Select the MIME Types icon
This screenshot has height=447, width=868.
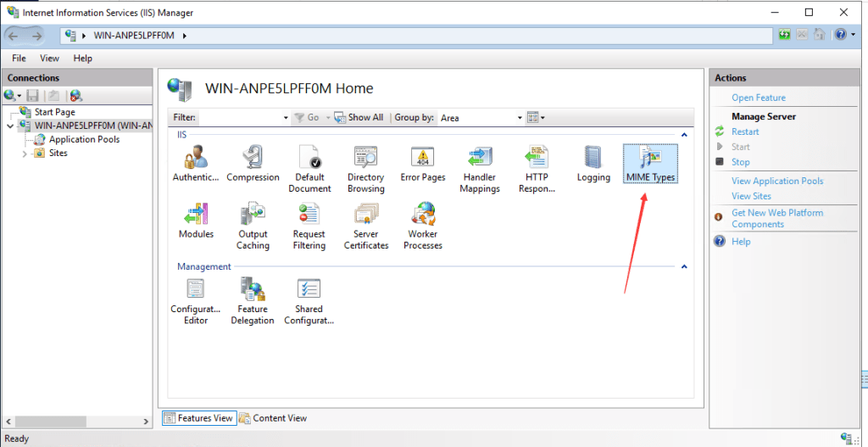[x=650, y=164]
